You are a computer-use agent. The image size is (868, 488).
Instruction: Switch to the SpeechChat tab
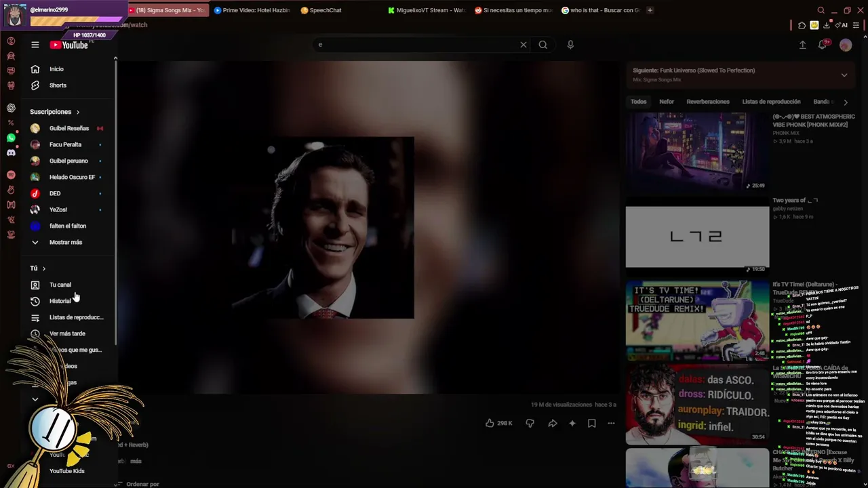point(321,10)
